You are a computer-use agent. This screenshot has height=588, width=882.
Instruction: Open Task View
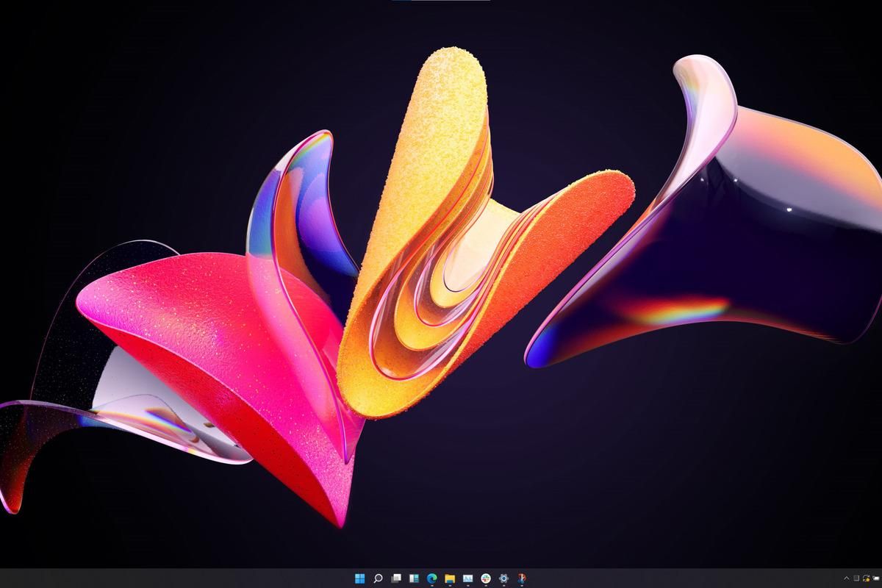[395, 578]
